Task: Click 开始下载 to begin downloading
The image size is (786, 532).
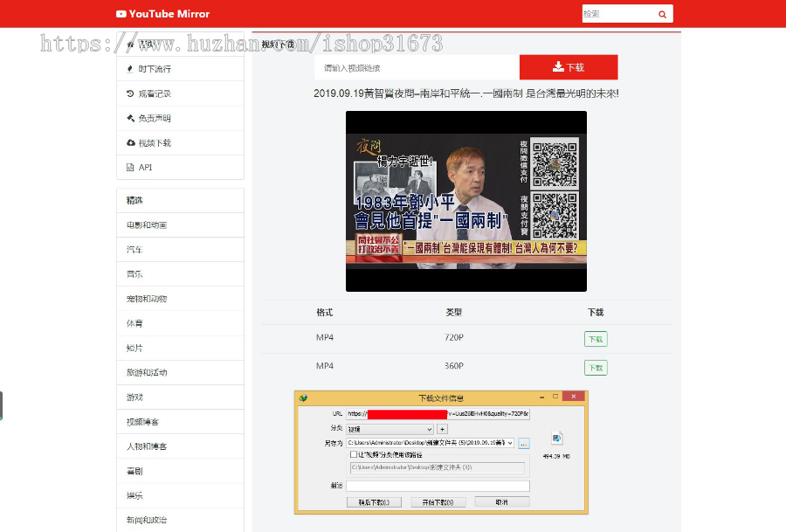Action: tap(437, 501)
